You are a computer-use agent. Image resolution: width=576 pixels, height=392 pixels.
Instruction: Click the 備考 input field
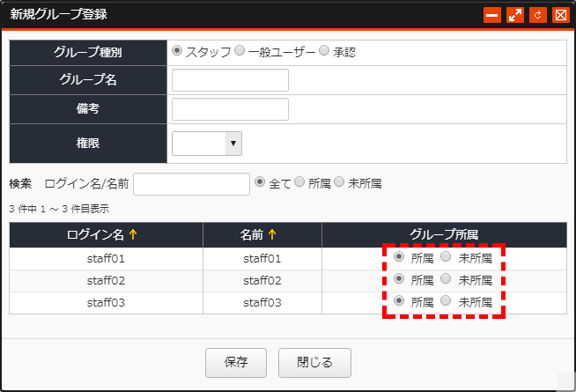point(231,109)
